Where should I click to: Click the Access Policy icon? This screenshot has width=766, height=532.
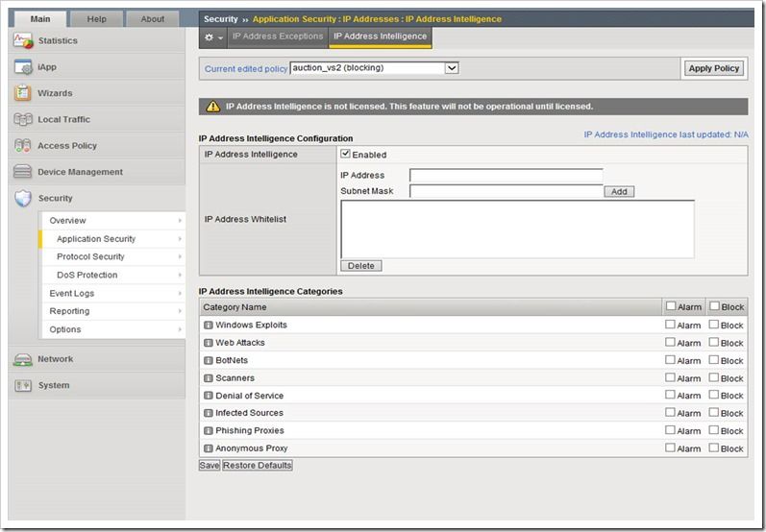(x=23, y=146)
